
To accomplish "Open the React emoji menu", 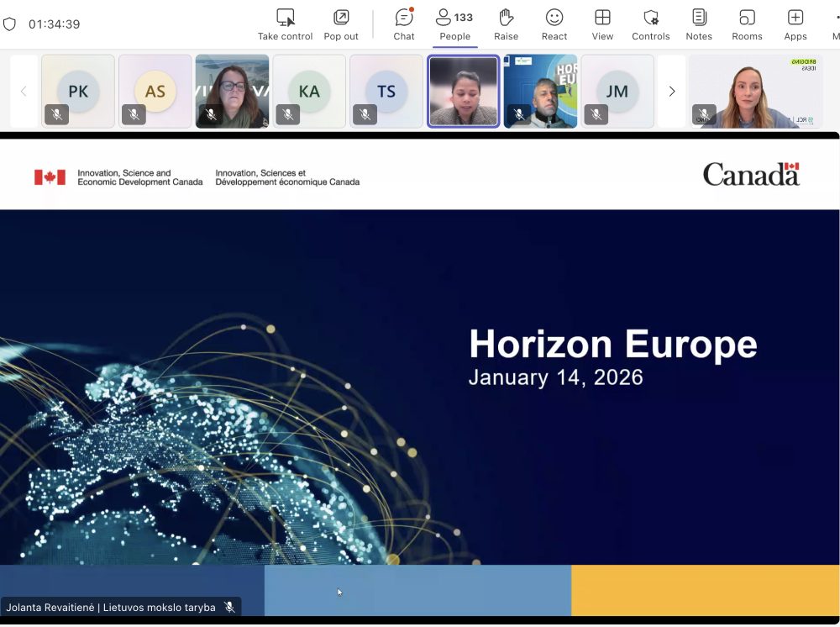I will (x=554, y=18).
